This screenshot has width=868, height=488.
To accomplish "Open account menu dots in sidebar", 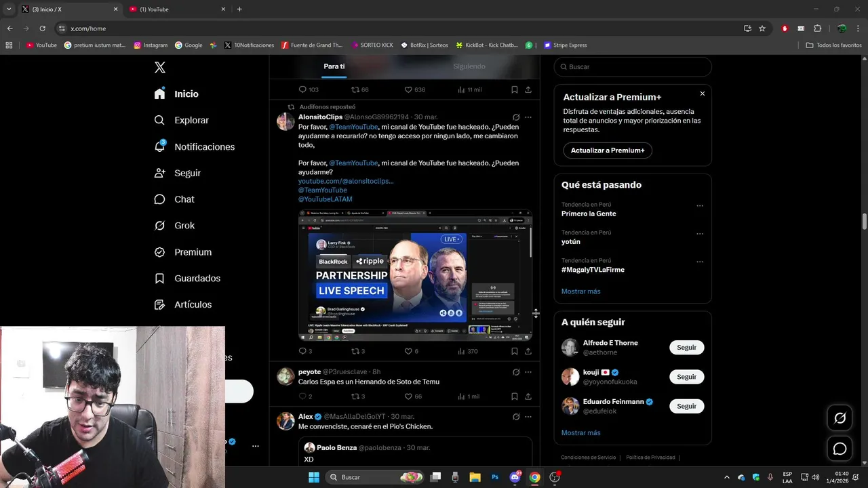I will click(x=256, y=446).
